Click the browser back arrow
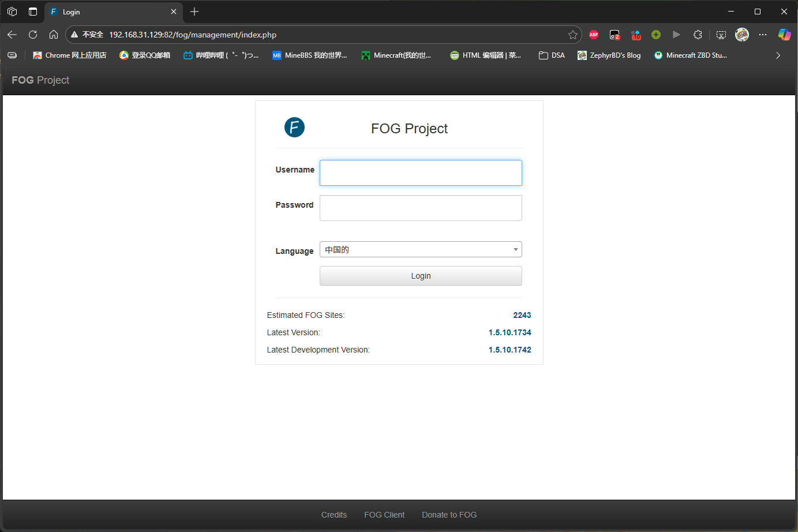The height and width of the screenshot is (532, 798). click(12, 35)
